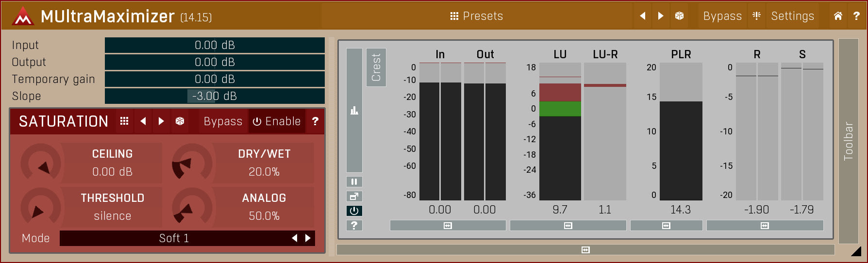This screenshot has width=868, height=263.
Task: Toggle the meters power button
Action: pos(354,211)
